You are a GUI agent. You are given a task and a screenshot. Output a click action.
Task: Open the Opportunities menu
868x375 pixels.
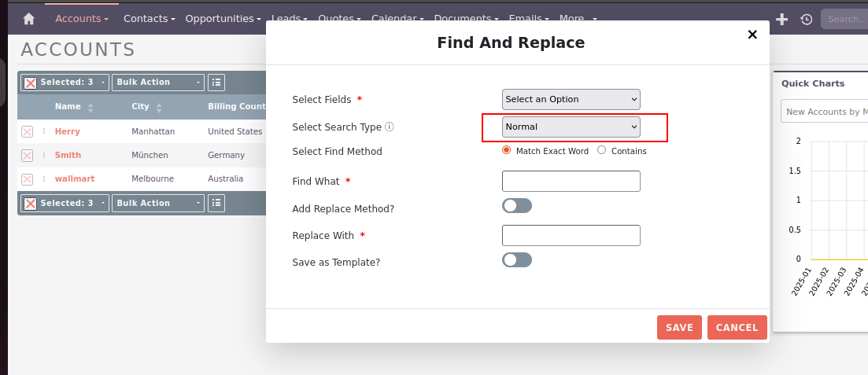click(223, 18)
